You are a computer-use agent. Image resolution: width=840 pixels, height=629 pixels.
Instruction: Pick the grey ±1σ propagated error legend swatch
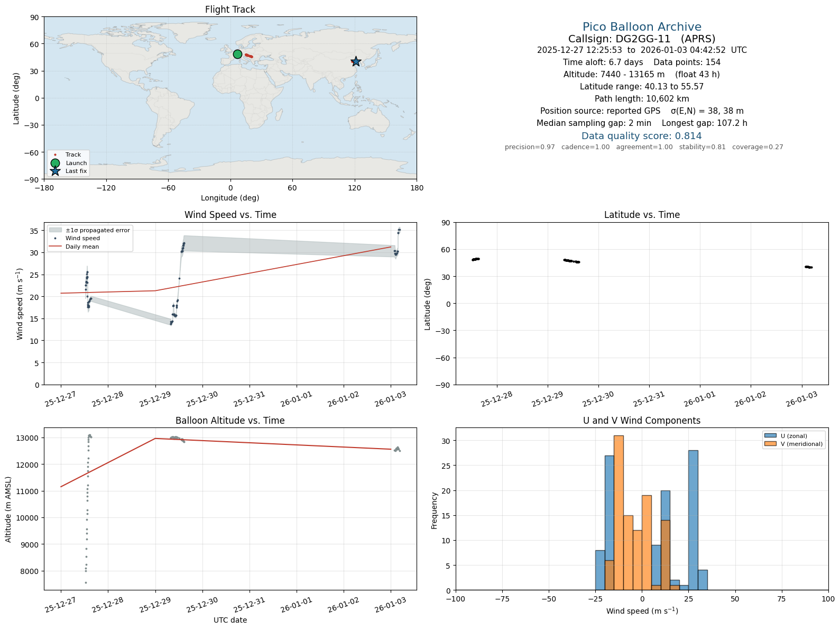[x=55, y=230]
